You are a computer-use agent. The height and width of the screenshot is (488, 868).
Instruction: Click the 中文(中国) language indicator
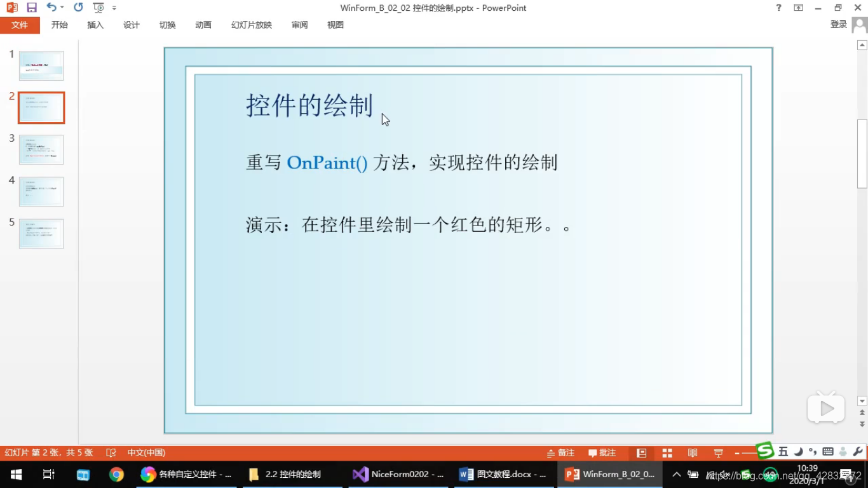click(146, 453)
